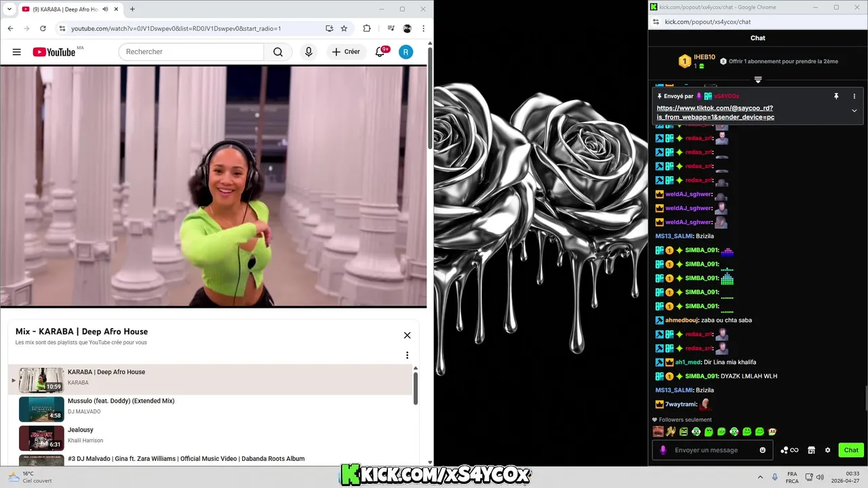Mute the YouTube tab via speaker icon
The width and height of the screenshot is (868, 488).
105,9
